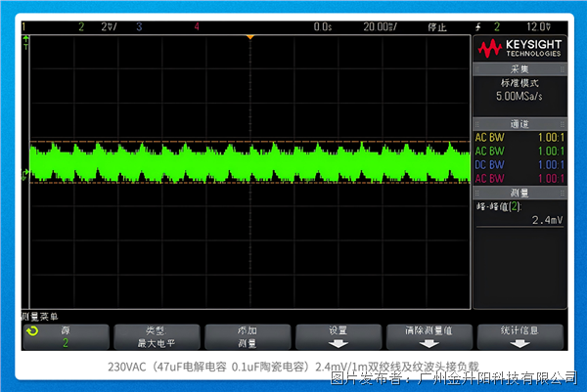Open the 统计信息 statistics softkey menu
The width and height of the screenshot is (587, 392).
pyautogui.click(x=520, y=336)
